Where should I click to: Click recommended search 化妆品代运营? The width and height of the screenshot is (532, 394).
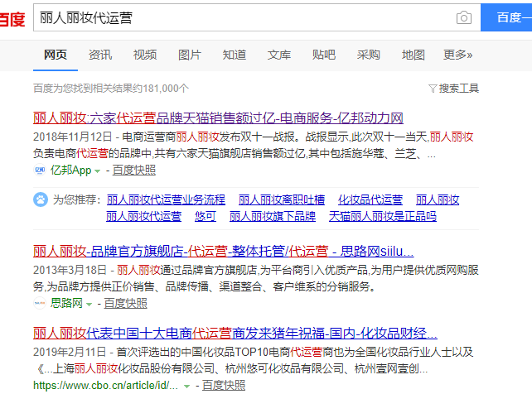point(370,199)
